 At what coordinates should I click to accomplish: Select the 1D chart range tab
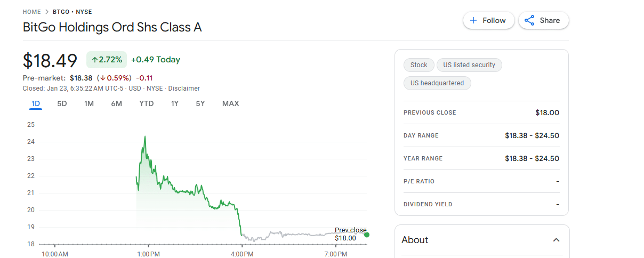click(x=36, y=103)
